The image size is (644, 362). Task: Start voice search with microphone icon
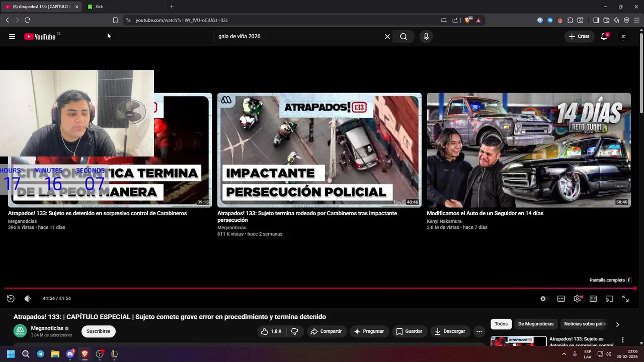[x=426, y=36]
